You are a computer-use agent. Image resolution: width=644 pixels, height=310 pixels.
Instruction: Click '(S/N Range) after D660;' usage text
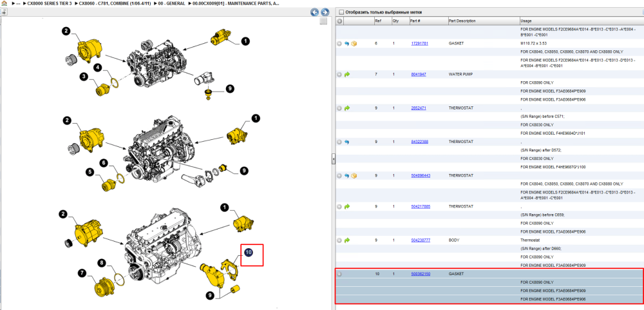[x=540, y=248]
